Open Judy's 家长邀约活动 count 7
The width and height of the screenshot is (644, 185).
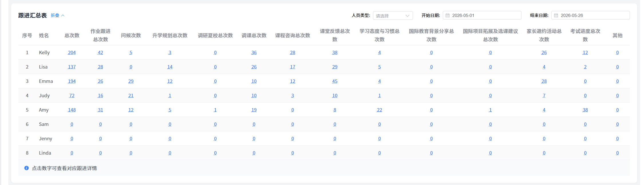(544, 96)
